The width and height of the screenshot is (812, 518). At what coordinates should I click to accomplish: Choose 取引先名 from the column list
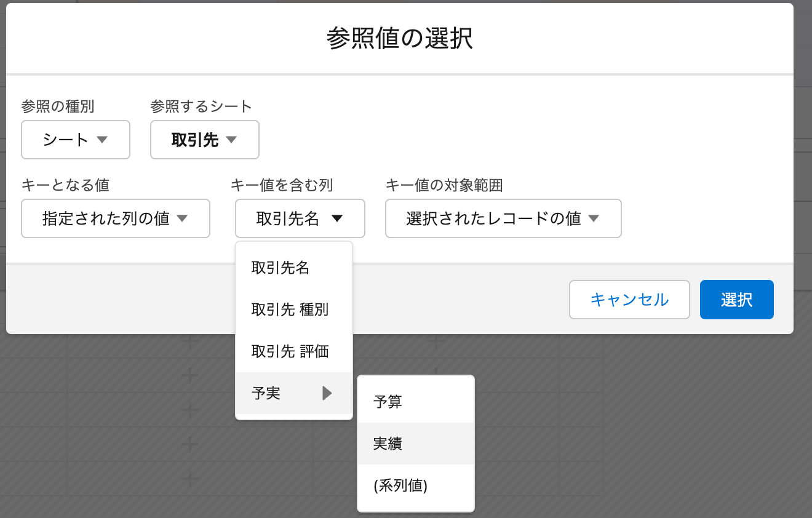281,268
